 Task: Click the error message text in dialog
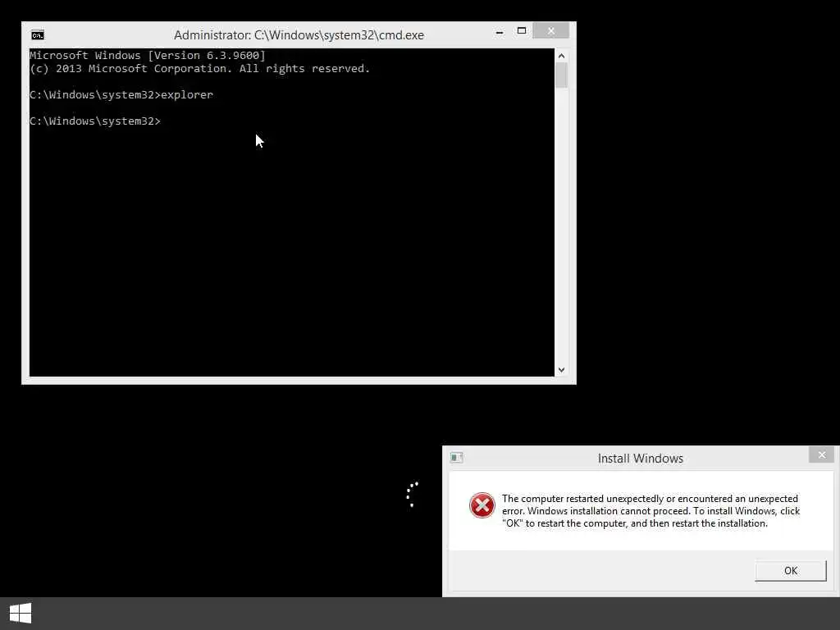click(x=651, y=511)
